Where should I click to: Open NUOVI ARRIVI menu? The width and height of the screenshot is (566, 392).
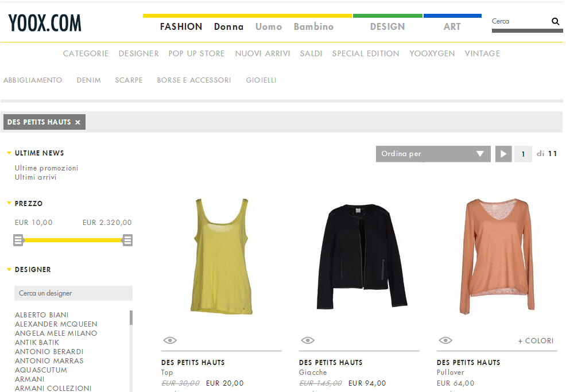coord(263,53)
